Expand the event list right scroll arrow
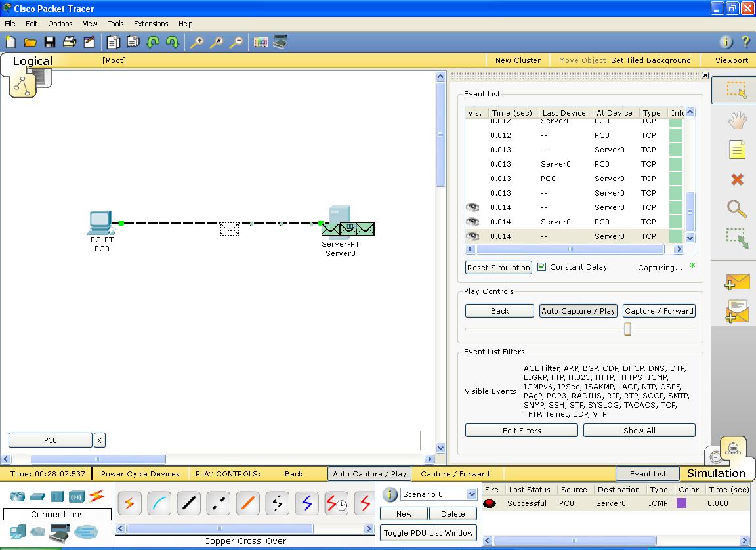Screen dimensions: 756x550 [x=679, y=249]
